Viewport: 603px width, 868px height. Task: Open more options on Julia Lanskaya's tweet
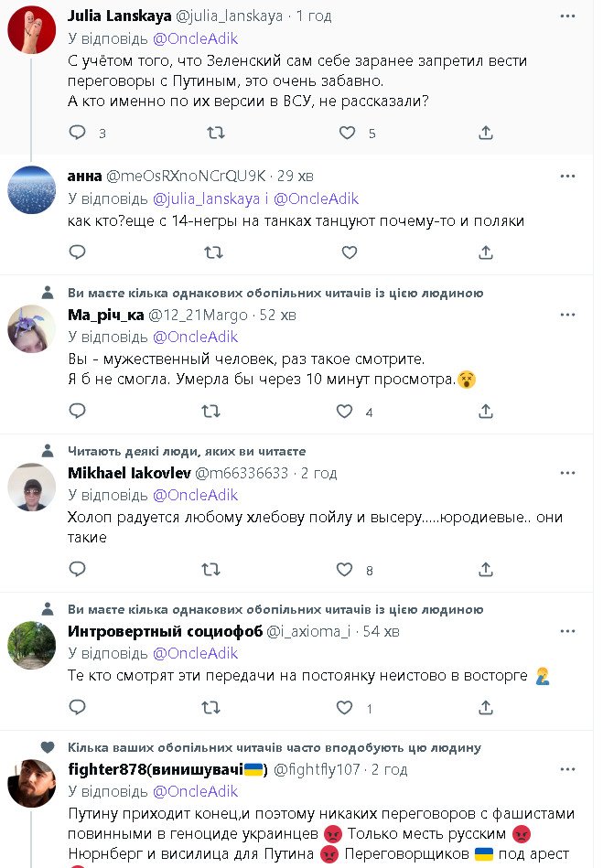point(569,16)
